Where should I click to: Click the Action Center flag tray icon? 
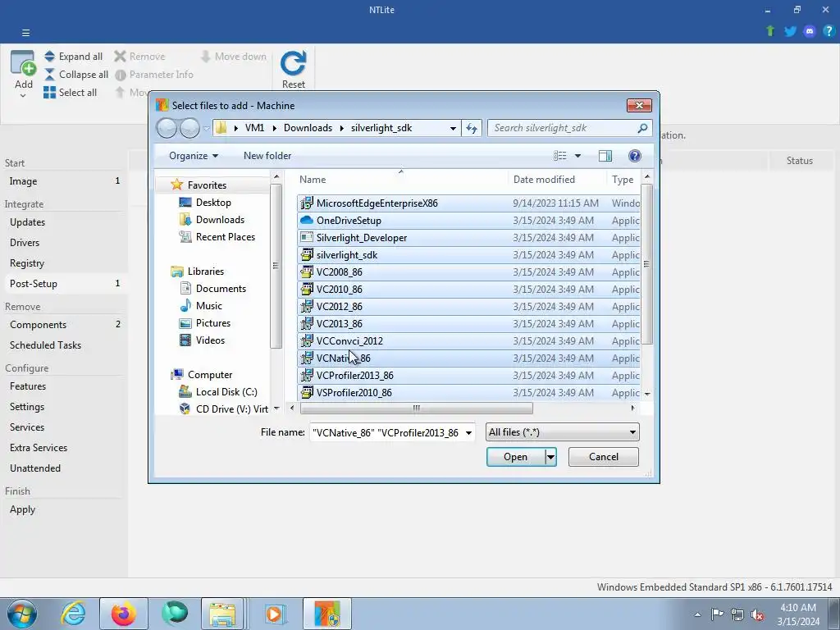(x=717, y=614)
